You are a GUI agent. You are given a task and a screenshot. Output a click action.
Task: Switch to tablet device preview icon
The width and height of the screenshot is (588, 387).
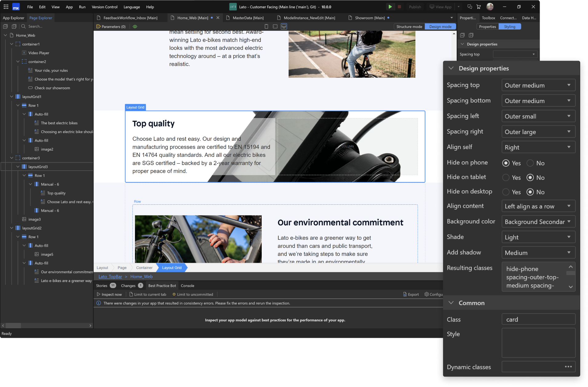(x=275, y=26)
